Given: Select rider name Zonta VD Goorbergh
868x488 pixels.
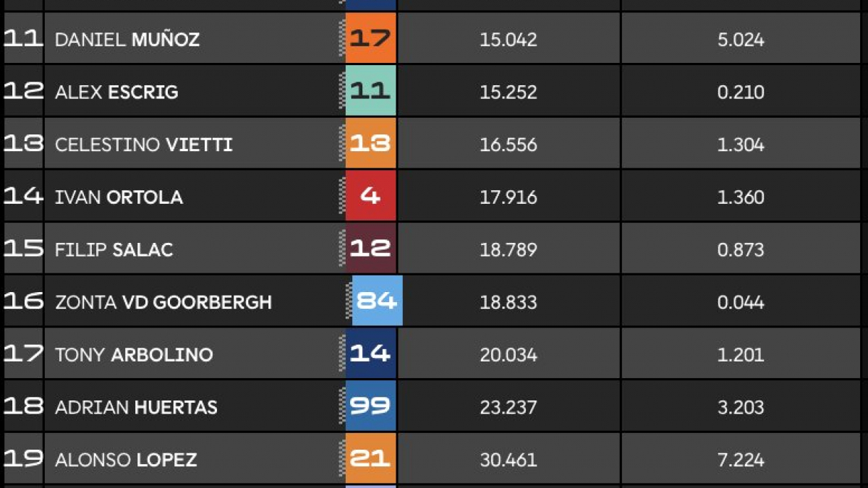Looking at the screenshot, I should (163, 301).
